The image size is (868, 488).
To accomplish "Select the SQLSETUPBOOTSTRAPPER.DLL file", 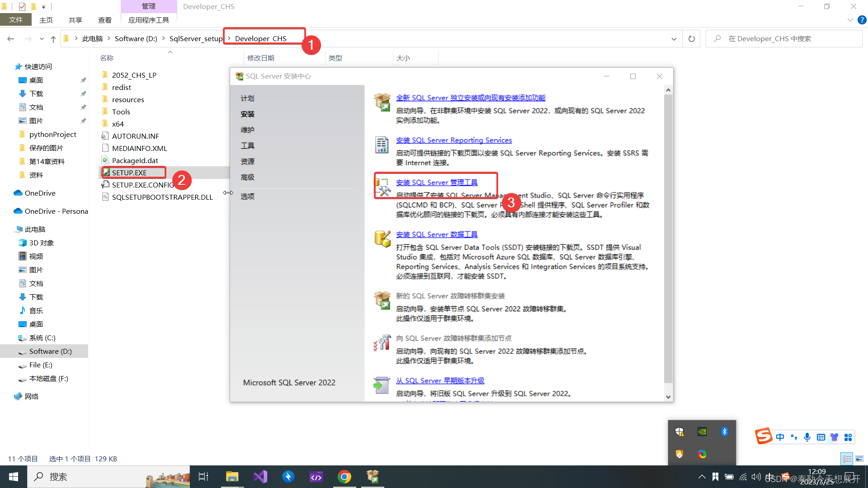I will click(162, 197).
